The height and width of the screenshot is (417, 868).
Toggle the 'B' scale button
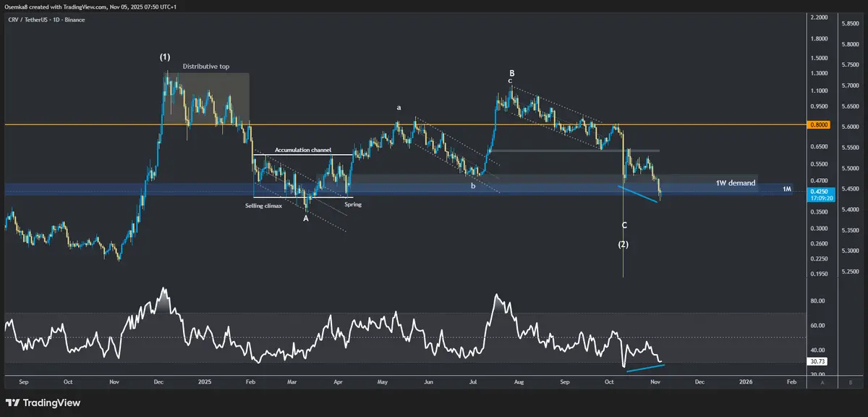[x=850, y=382]
